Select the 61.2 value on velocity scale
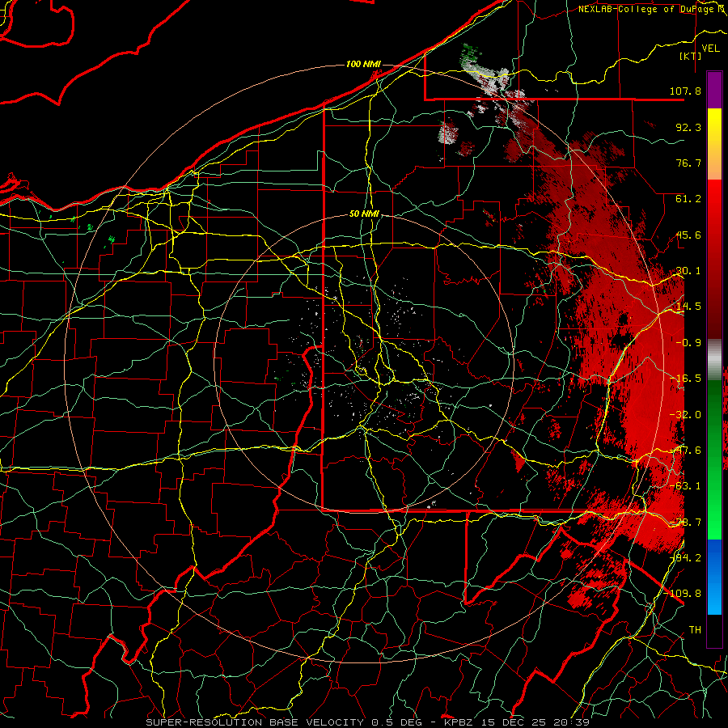The height and width of the screenshot is (728, 728). pyautogui.click(x=688, y=199)
